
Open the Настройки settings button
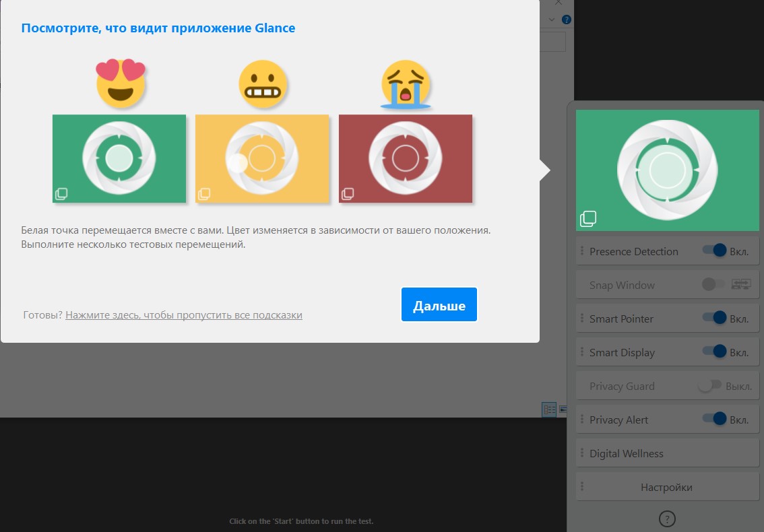click(x=667, y=487)
